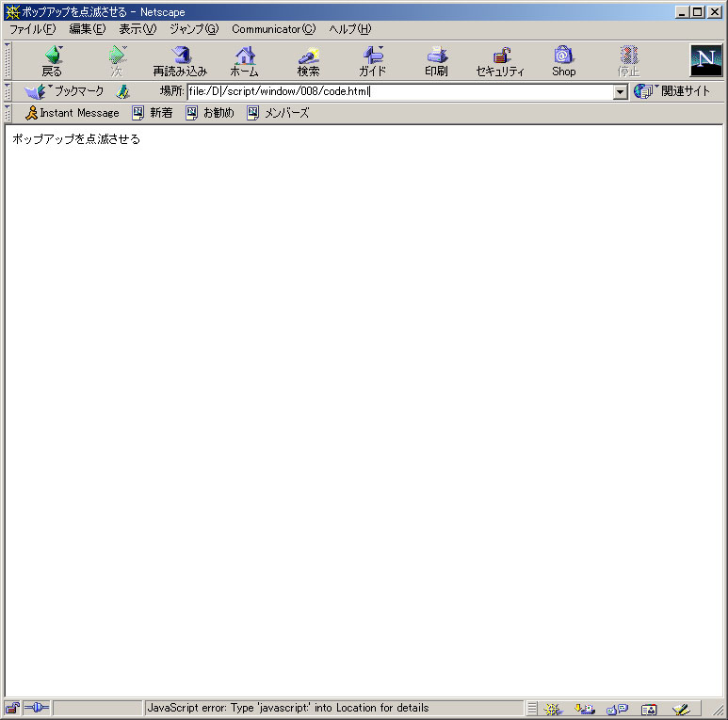This screenshot has height=720, width=728.
Task: Click the Shop toolbar icon
Action: click(x=563, y=61)
